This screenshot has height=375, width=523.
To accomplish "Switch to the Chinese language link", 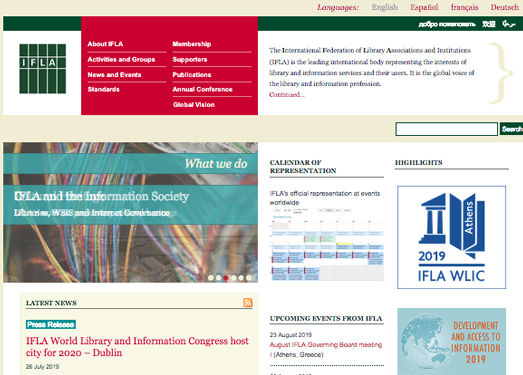I will tap(489, 24).
